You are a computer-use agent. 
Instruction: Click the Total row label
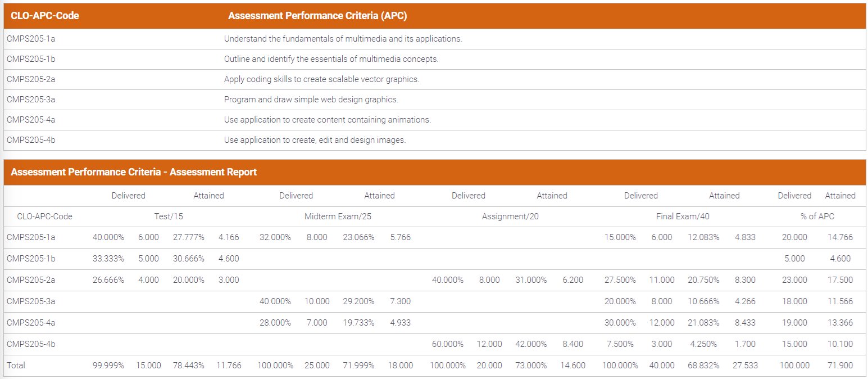16,366
